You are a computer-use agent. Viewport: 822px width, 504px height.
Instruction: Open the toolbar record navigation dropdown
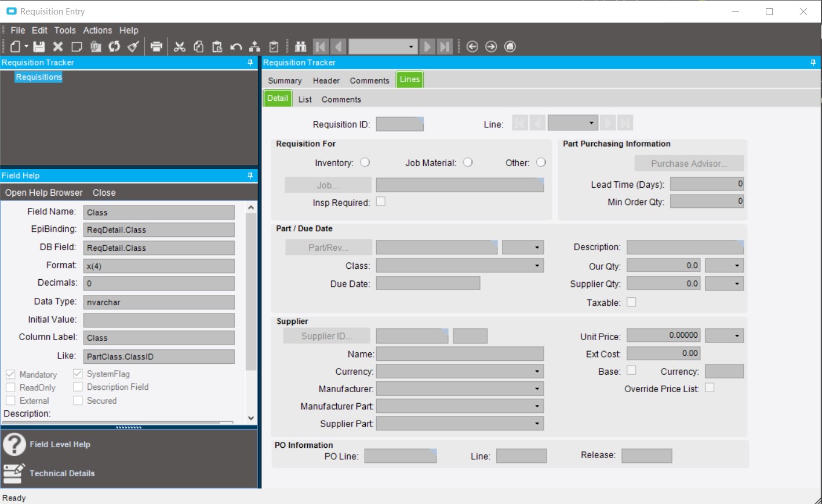pos(411,47)
